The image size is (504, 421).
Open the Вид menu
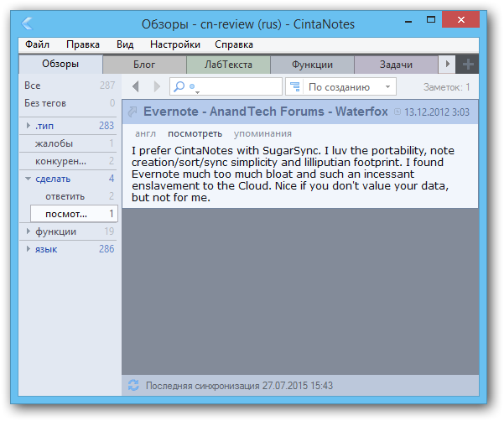[125, 44]
